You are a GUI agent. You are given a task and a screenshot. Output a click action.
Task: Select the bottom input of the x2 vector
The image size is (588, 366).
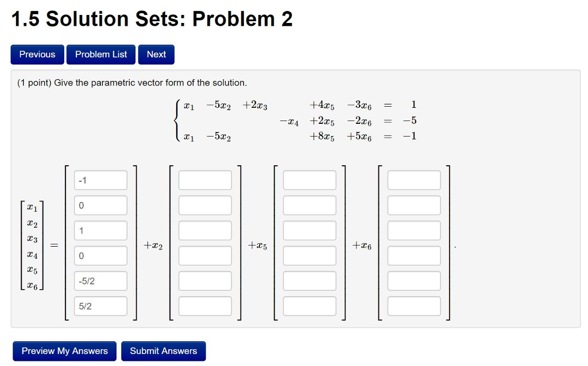[x=205, y=306]
